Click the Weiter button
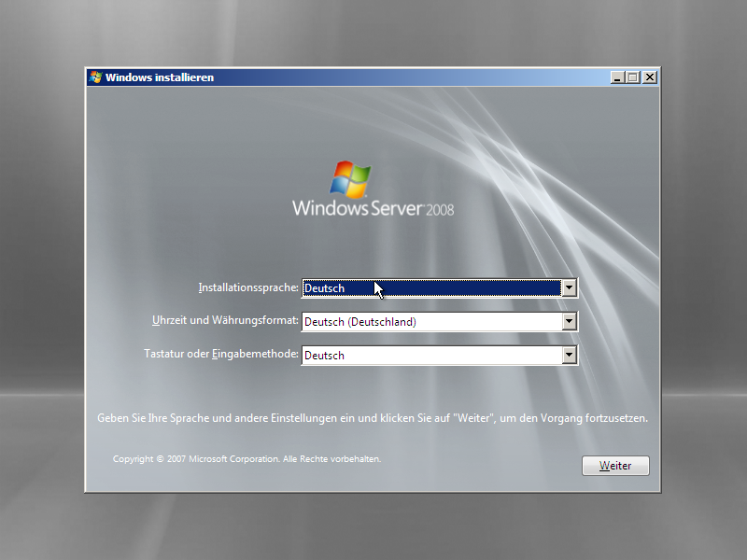 (615, 466)
